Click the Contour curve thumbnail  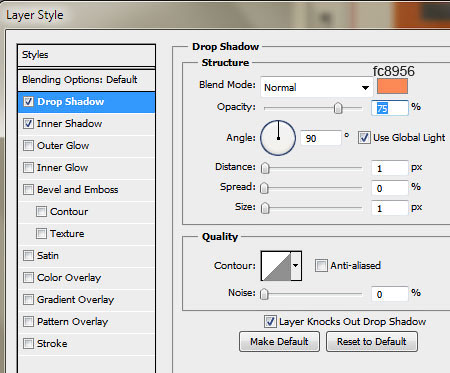tap(276, 266)
